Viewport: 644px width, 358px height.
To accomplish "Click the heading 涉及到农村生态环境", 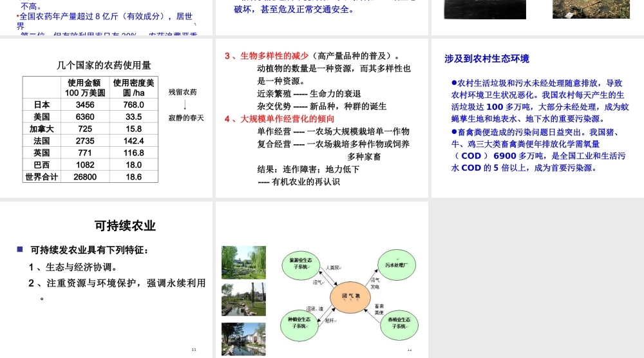I will coord(487,59).
